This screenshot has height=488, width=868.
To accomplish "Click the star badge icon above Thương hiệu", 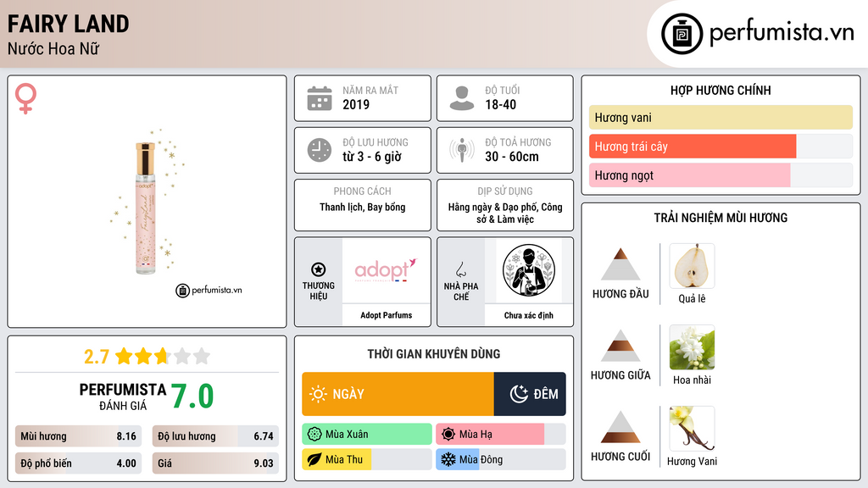I will coord(319,269).
